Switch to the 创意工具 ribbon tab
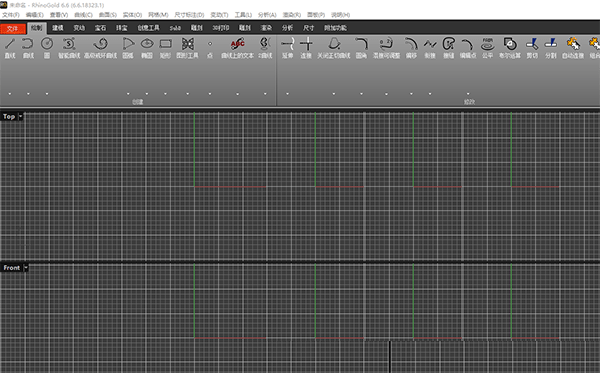The height and width of the screenshot is (373, 600). tap(148, 28)
